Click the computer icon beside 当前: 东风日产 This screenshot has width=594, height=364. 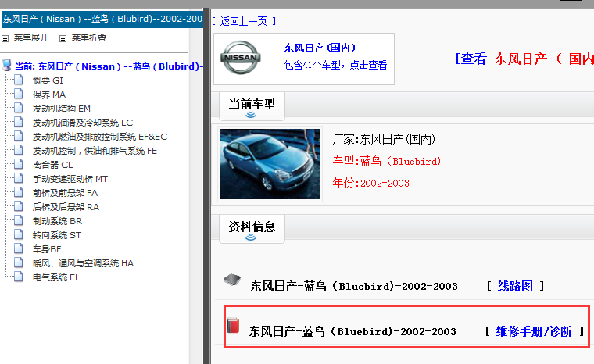[7, 65]
